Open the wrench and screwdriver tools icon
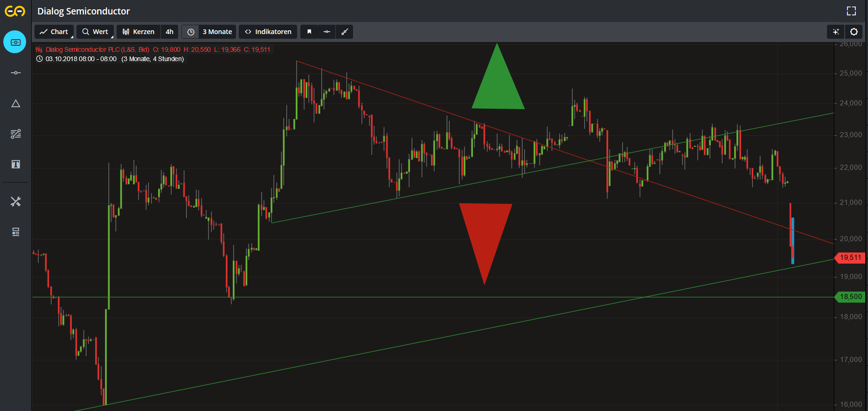868x411 pixels. (x=15, y=202)
